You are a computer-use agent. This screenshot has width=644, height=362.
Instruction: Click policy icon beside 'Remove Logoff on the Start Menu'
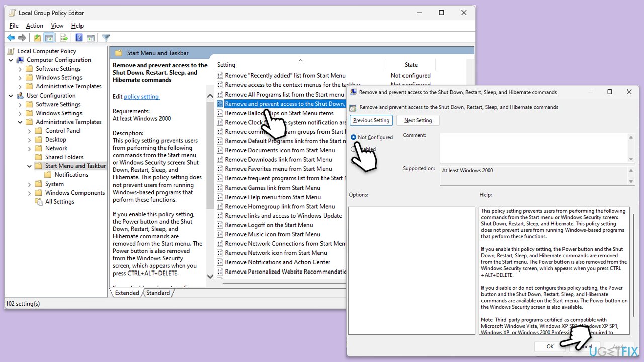tap(220, 225)
